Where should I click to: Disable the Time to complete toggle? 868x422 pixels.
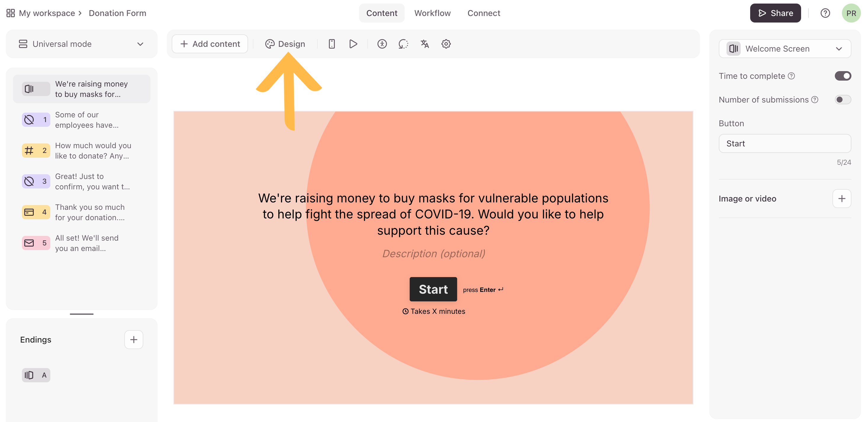click(x=842, y=76)
